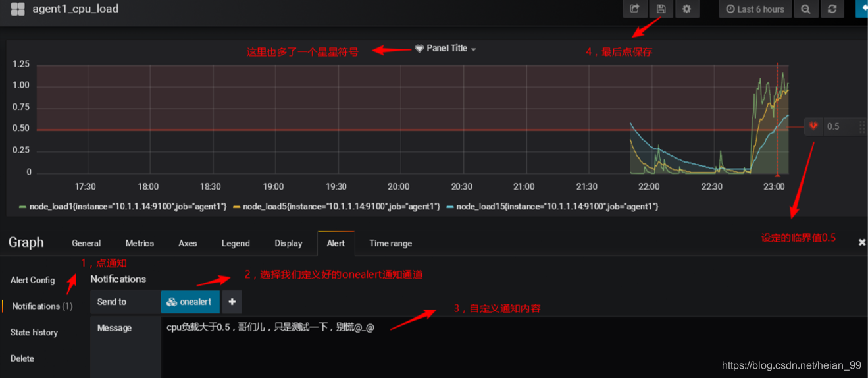
Task: Close the panel editor with X icon
Action: coord(861,242)
